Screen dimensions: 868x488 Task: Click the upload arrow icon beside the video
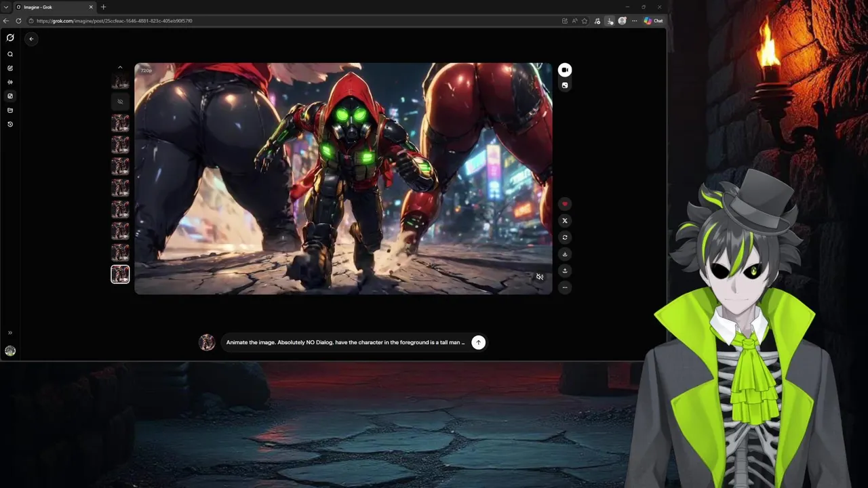(565, 270)
